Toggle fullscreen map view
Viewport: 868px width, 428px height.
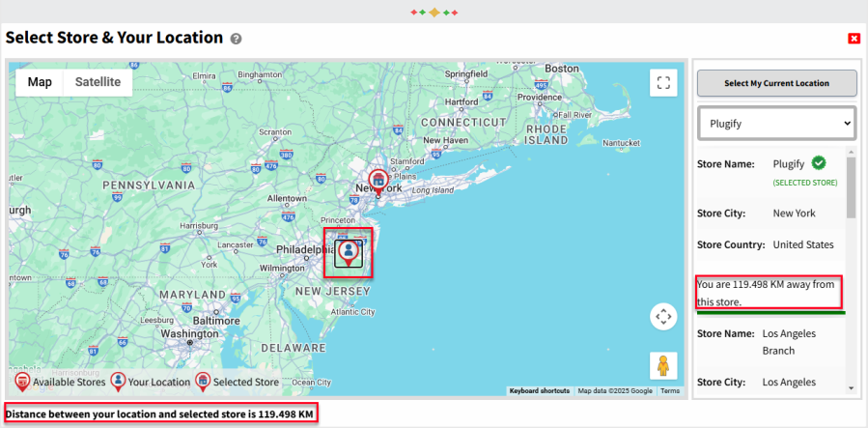[x=663, y=82]
